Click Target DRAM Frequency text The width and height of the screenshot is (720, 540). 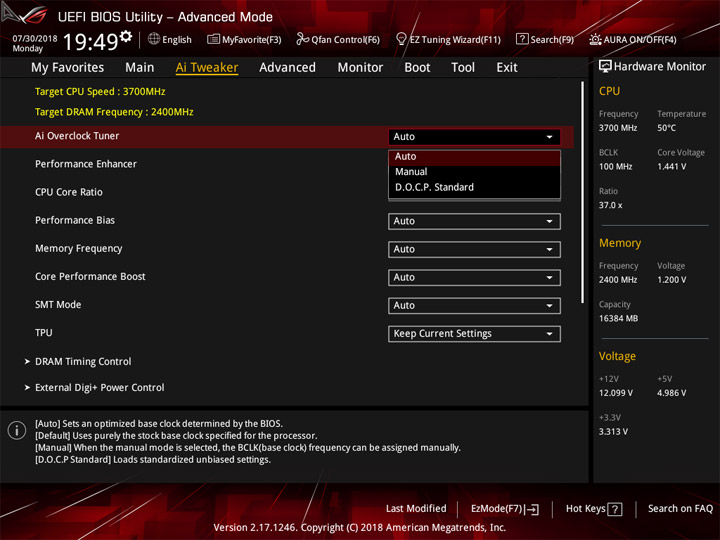pos(114,112)
